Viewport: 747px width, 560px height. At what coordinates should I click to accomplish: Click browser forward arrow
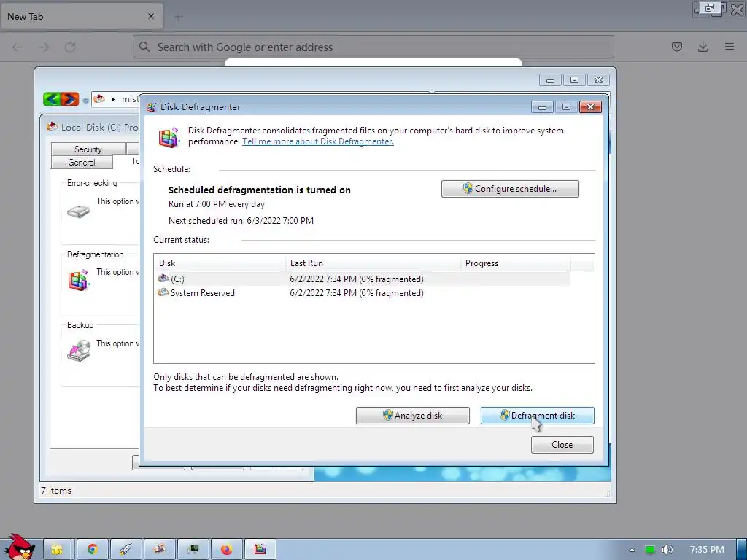44,47
